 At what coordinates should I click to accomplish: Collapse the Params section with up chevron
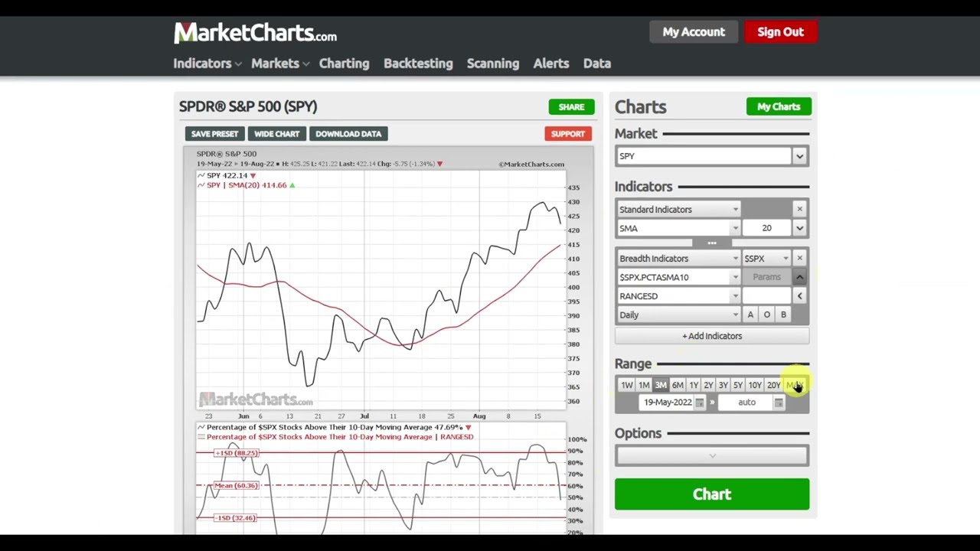coord(799,277)
